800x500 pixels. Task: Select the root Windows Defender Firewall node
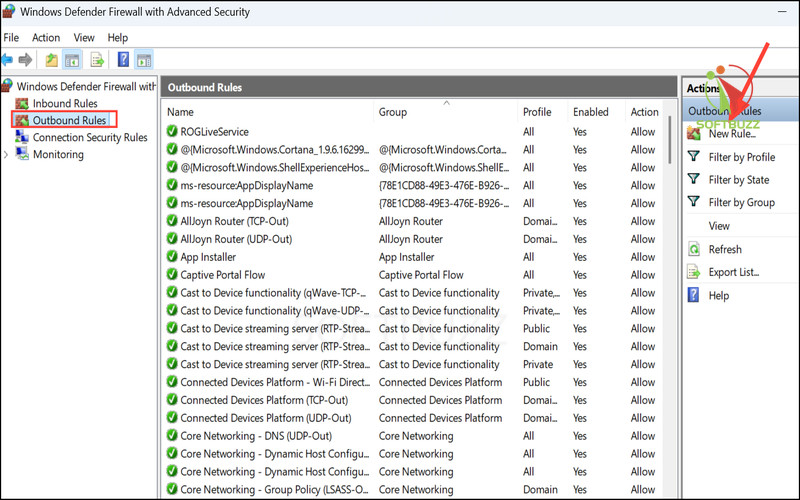[x=86, y=86]
